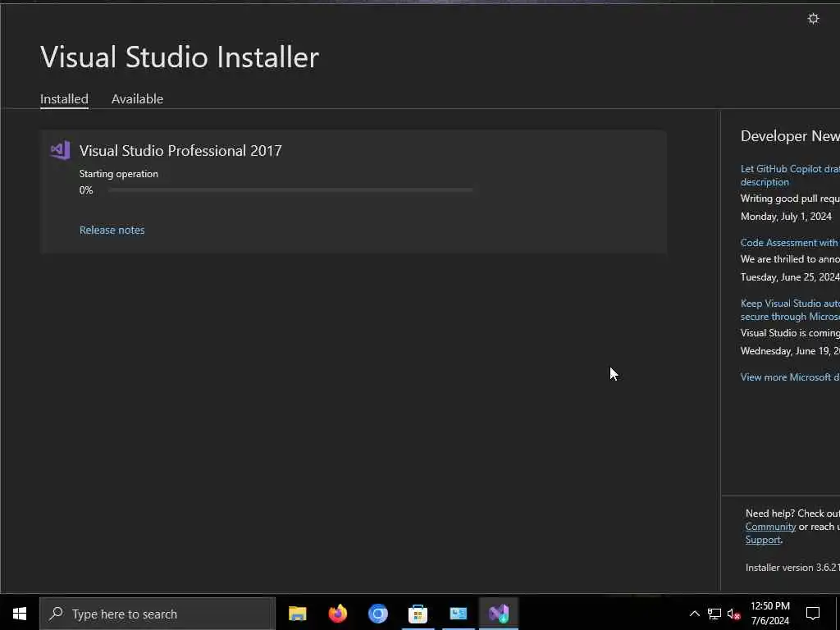
Task: Open the blue circular browser taskbar icon
Action: (377, 614)
